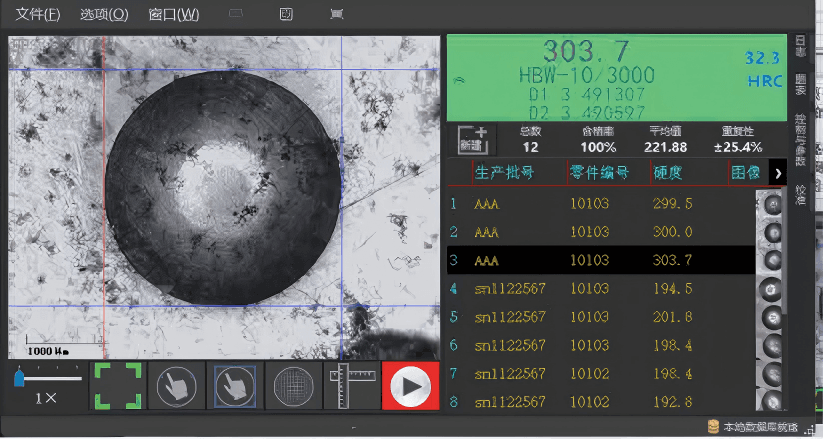Open thumbnail image for row 1

771,205
